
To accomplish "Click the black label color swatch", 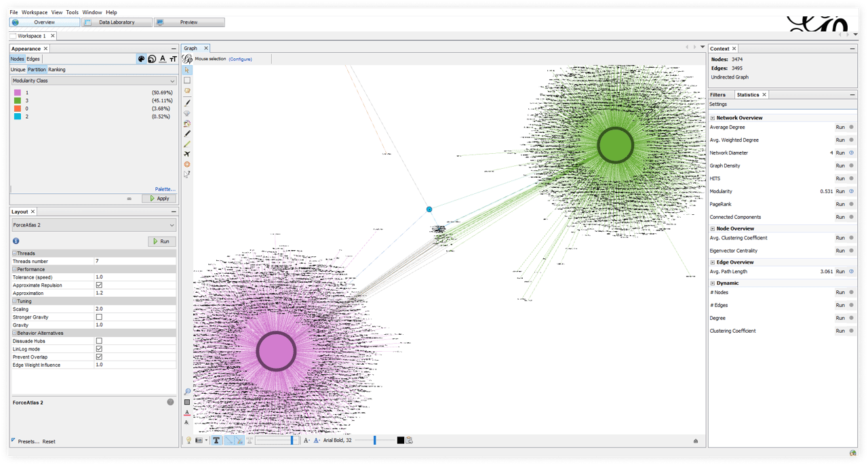I will (x=400, y=441).
